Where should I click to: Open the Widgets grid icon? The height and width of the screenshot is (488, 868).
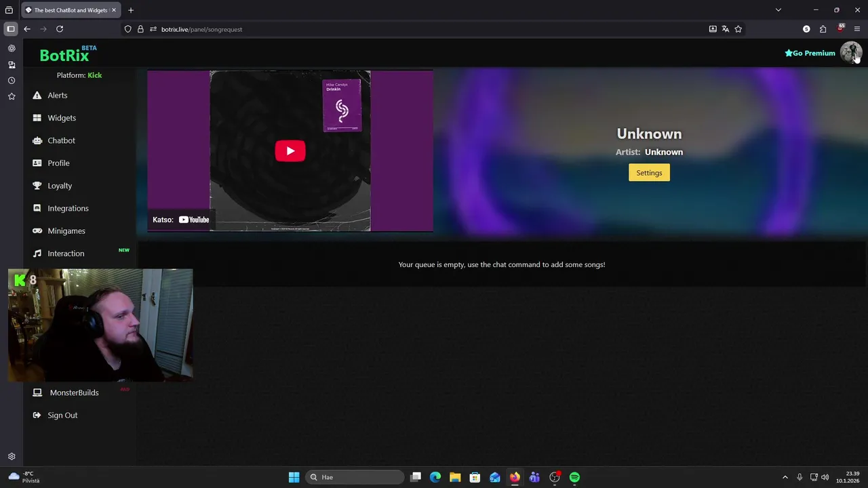click(37, 118)
